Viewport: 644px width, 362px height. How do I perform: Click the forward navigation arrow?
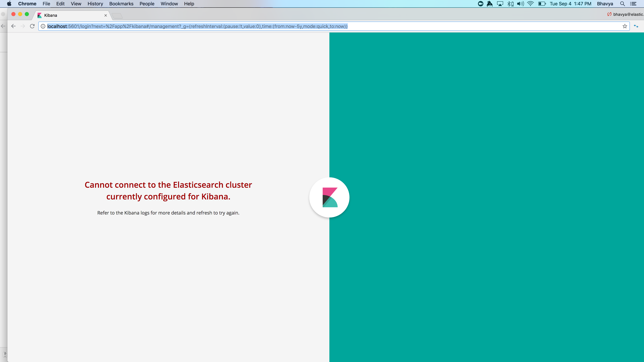click(x=23, y=26)
